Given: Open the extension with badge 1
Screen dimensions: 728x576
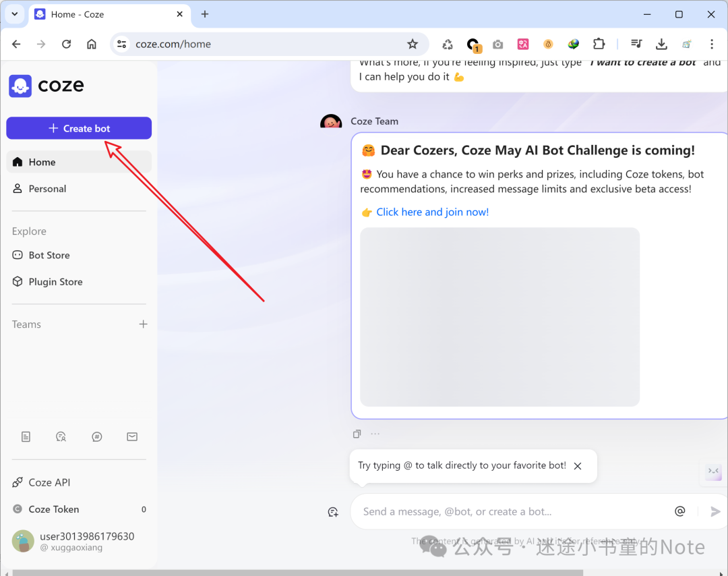Looking at the screenshot, I should [x=473, y=45].
